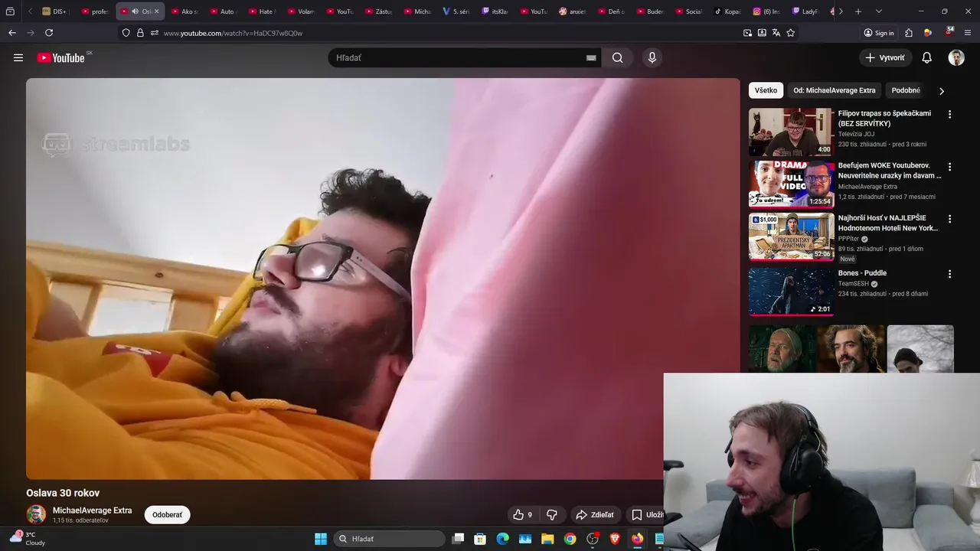Viewport: 980px width, 551px height.
Task: Translate this page via the toolbar icon
Action: pyautogui.click(x=776, y=33)
